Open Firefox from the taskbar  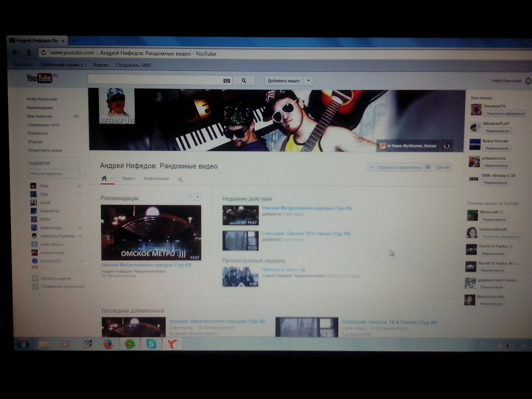point(108,344)
